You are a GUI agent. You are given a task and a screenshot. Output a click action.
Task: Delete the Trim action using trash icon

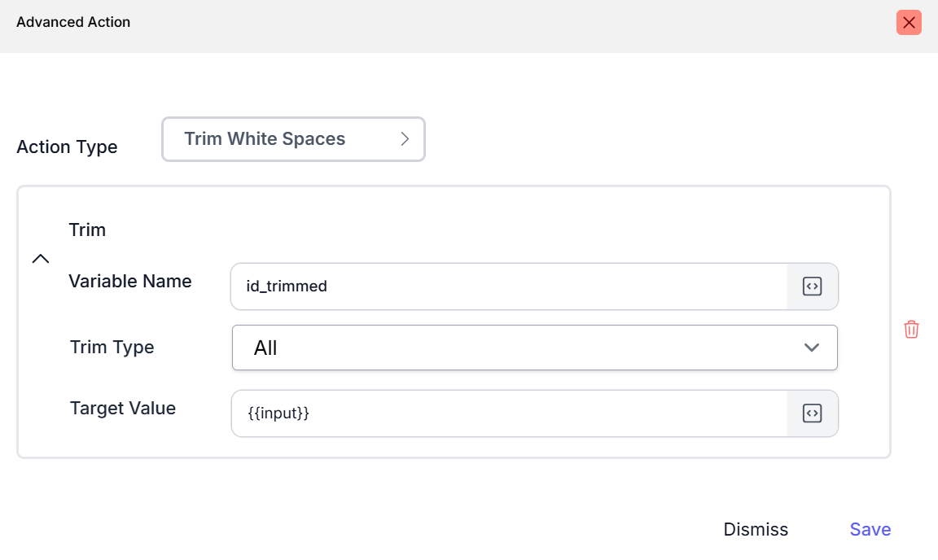point(911,329)
